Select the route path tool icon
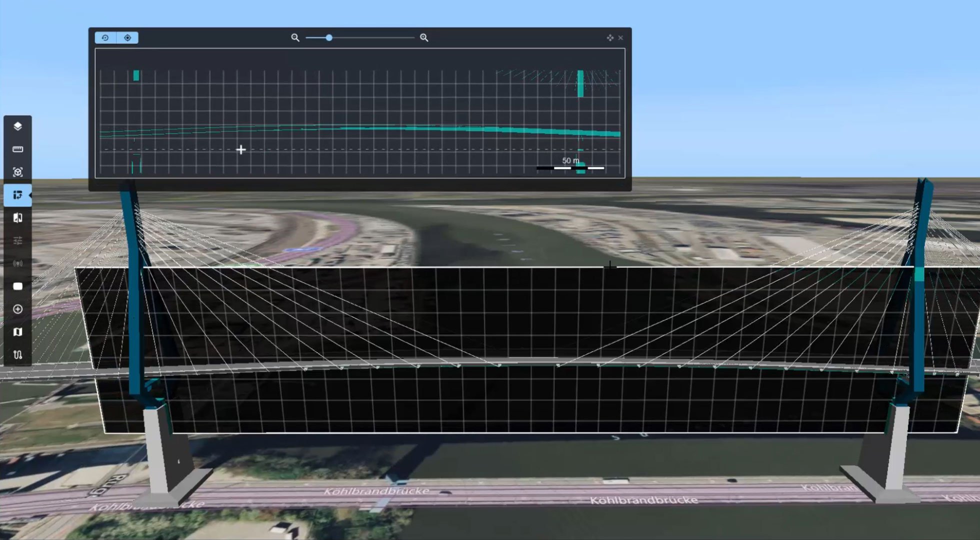This screenshot has height=540, width=980. point(17,355)
